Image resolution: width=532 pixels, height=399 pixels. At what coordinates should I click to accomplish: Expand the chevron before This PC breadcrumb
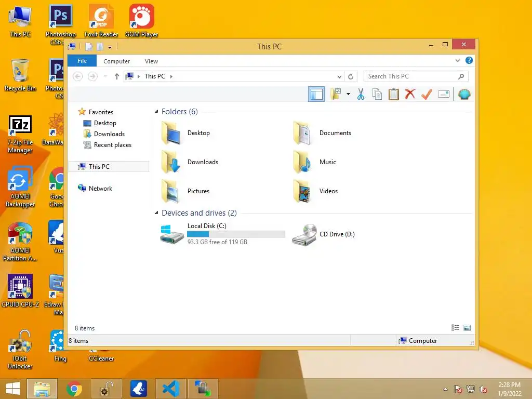(x=138, y=76)
